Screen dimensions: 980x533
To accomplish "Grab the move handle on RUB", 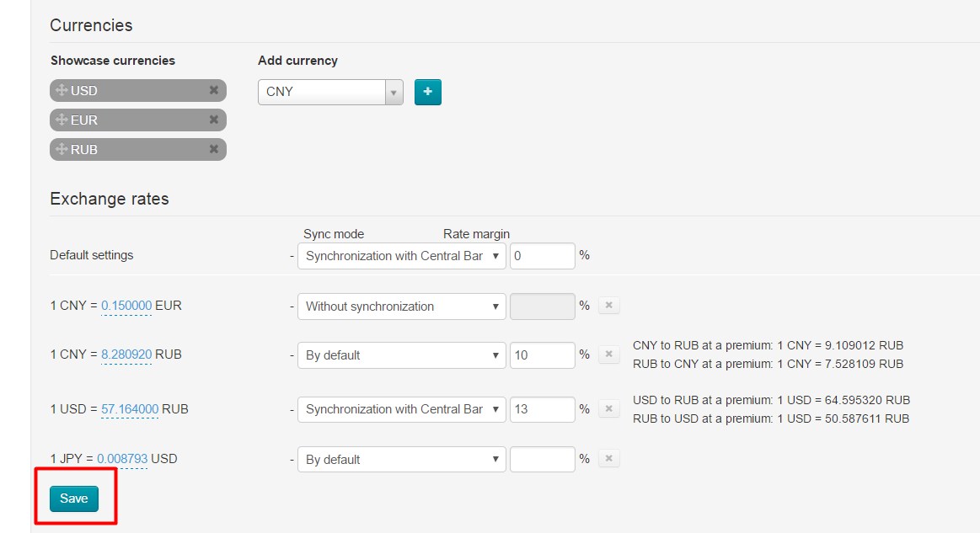I will coord(62,149).
